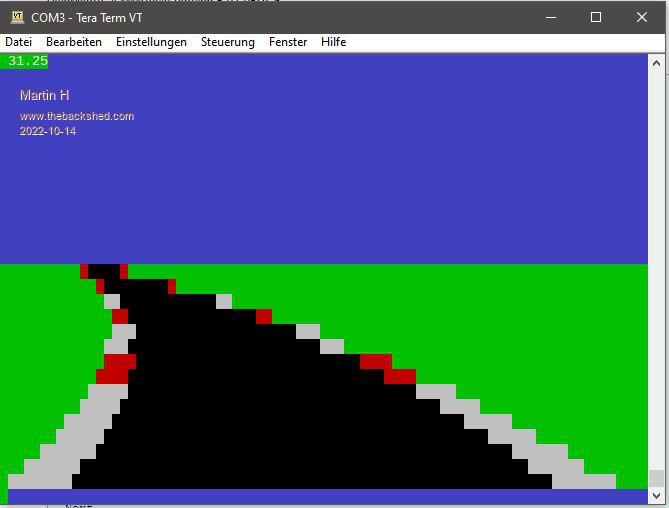The height and width of the screenshot is (508, 669).
Task: Click the COM3 - Tera Term VT title
Action: (x=87, y=17)
